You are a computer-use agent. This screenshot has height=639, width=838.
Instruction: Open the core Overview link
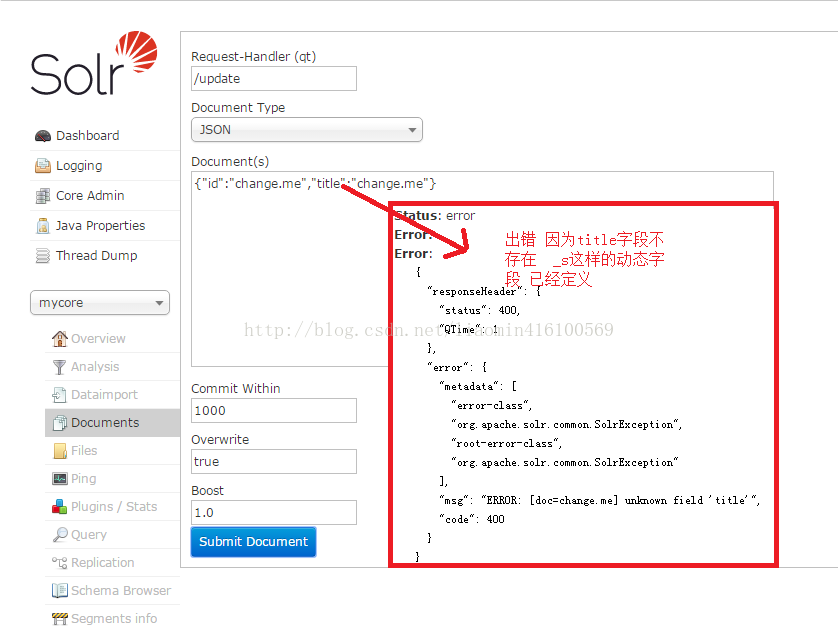coord(98,338)
